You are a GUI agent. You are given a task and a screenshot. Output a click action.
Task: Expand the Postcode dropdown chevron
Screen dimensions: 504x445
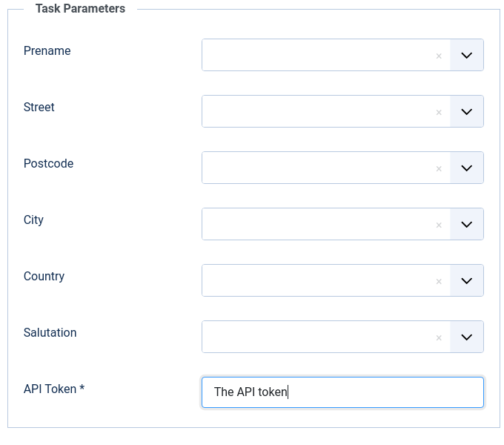coord(467,168)
